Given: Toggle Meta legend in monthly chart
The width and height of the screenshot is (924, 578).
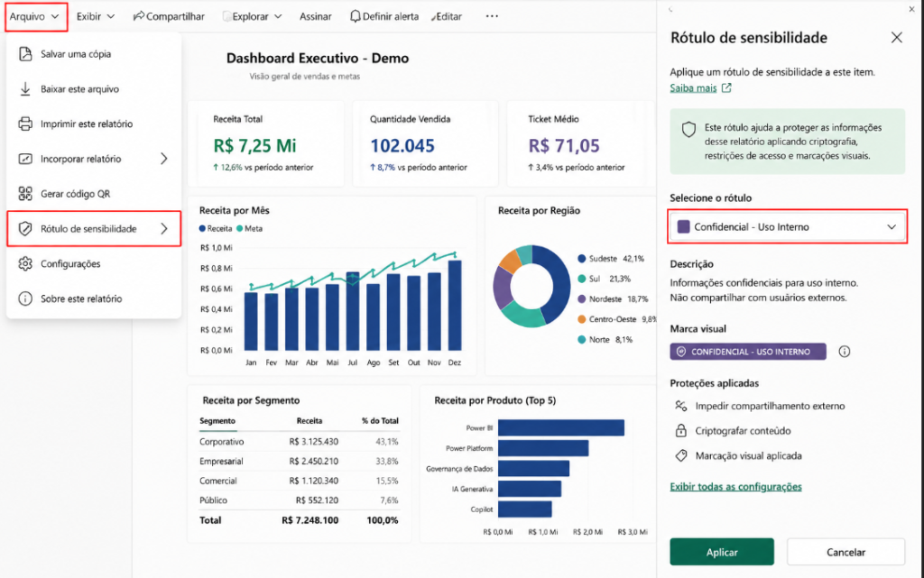Looking at the screenshot, I should point(250,228).
